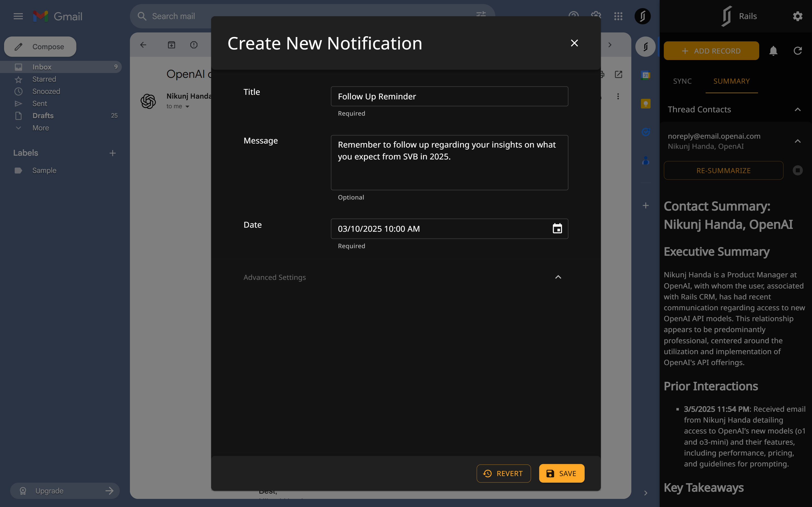The image size is (812, 507).
Task: Add an app to the side panel with plus
Action: tap(645, 206)
